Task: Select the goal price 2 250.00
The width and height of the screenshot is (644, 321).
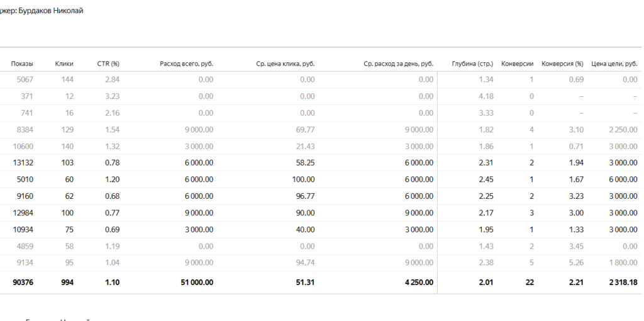Action: [623, 130]
